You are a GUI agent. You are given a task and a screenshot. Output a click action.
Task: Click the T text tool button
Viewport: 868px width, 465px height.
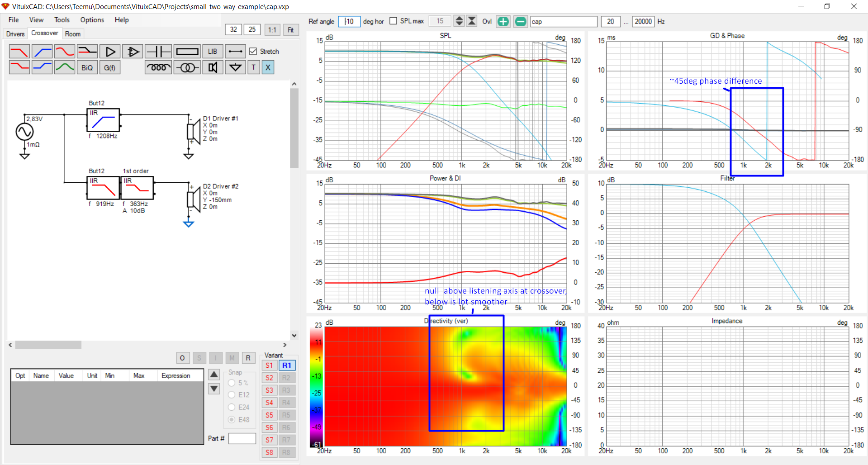[254, 67]
